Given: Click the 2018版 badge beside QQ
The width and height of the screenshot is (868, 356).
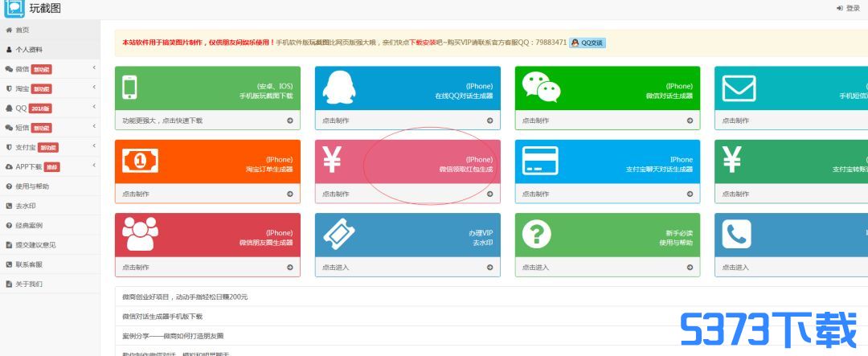Looking at the screenshot, I should coord(40,108).
